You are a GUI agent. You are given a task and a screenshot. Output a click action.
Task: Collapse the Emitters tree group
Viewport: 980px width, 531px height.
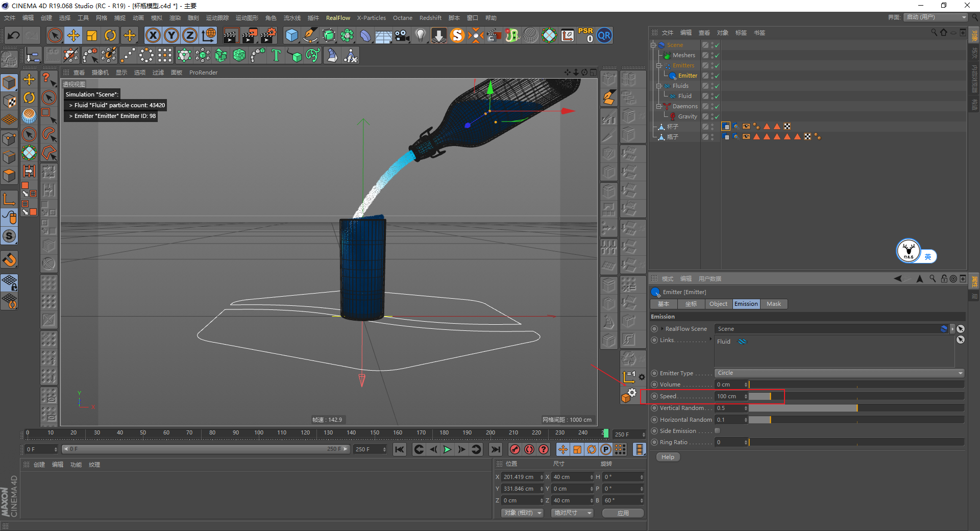click(658, 65)
